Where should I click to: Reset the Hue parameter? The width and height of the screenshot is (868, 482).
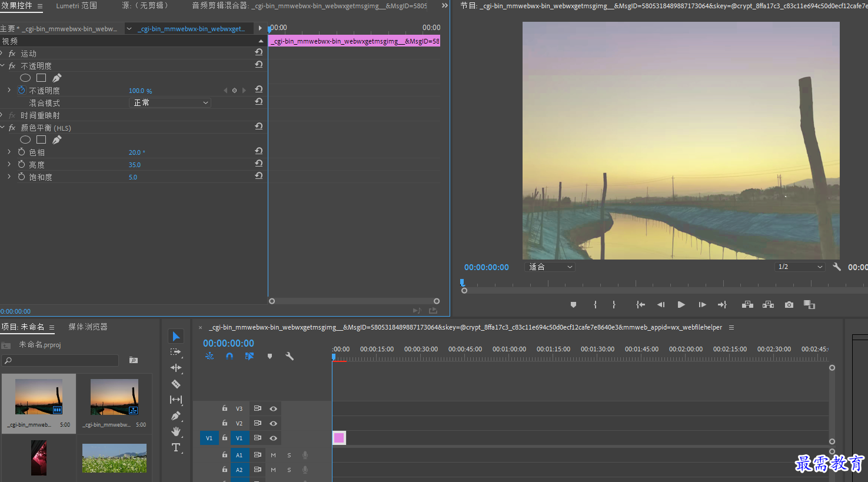click(258, 151)
